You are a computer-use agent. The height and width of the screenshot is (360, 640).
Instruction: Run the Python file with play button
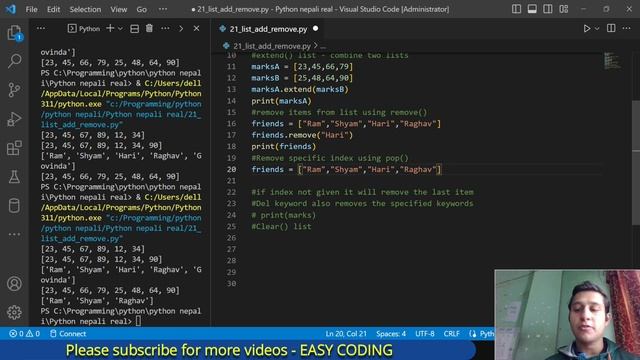[x=587, y=29]
